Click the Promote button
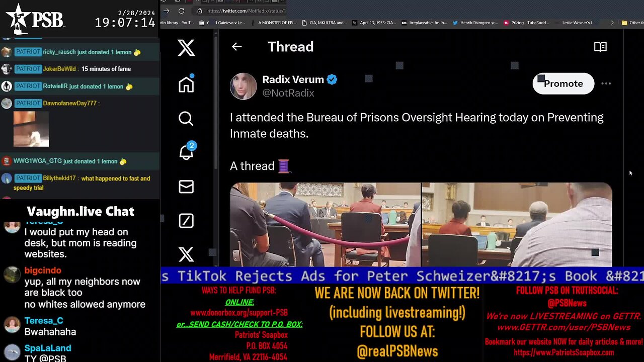The image size is (644, 362). click(x=563, y=83)
